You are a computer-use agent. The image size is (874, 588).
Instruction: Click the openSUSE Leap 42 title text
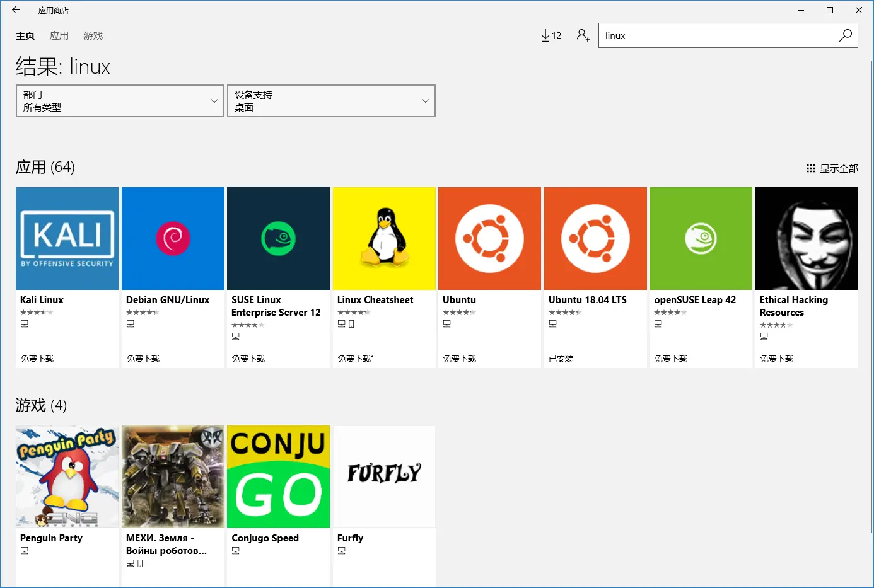click(695, 300)
